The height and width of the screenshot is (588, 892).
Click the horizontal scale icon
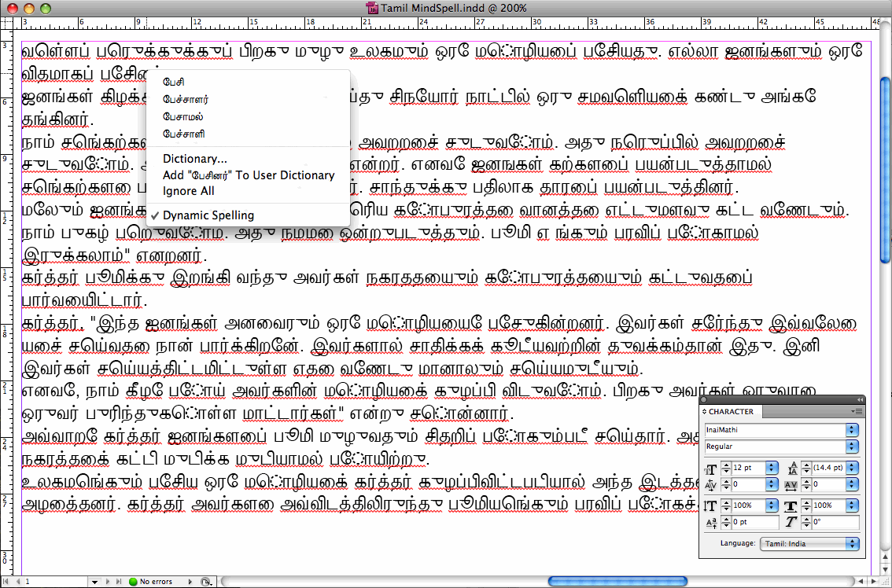[791, 505]
